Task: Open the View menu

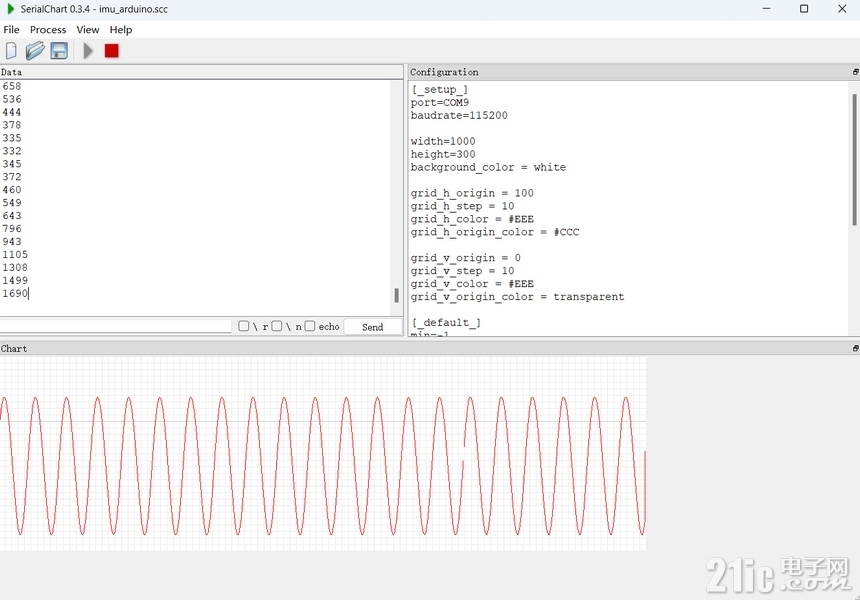Action: click(x=88, y=30)
